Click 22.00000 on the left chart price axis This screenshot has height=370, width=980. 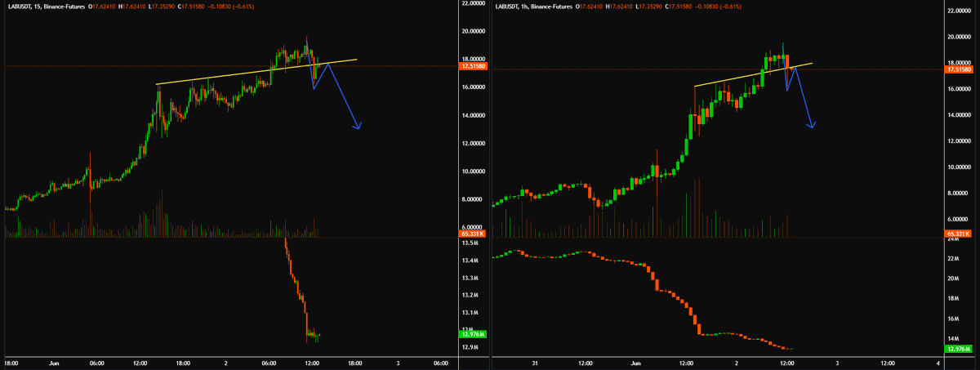click(473, 4)
